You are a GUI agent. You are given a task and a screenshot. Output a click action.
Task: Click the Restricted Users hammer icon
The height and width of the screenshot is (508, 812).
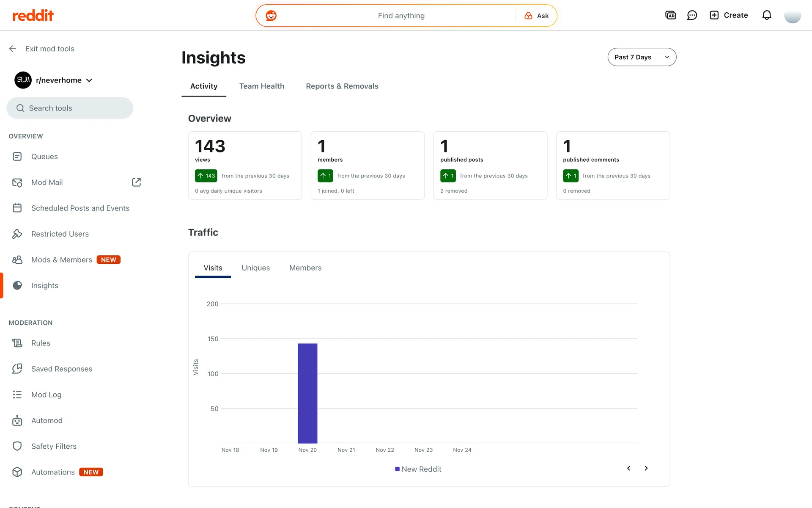tap(17, 234)
